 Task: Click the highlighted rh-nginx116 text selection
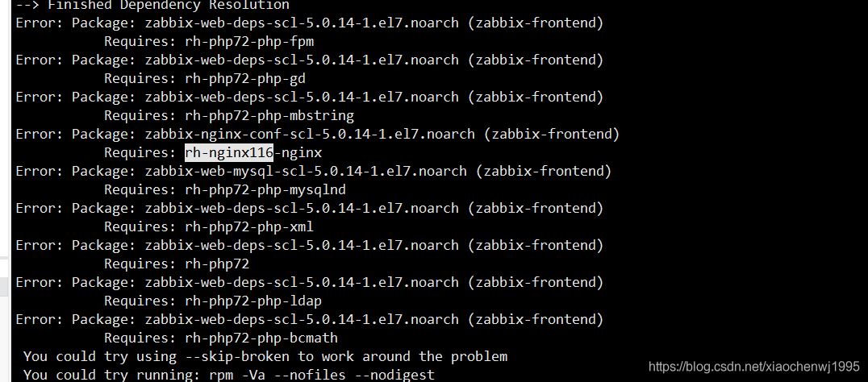[x=229, y=152]
